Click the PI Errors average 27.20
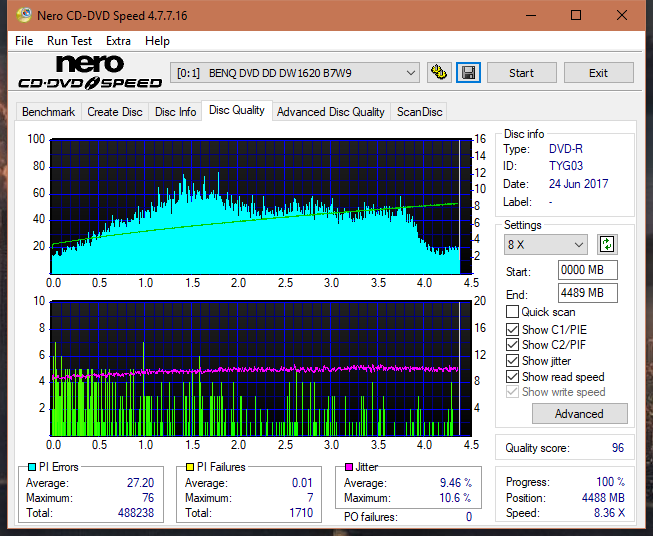The image size is (653, 536). [140, 483]
